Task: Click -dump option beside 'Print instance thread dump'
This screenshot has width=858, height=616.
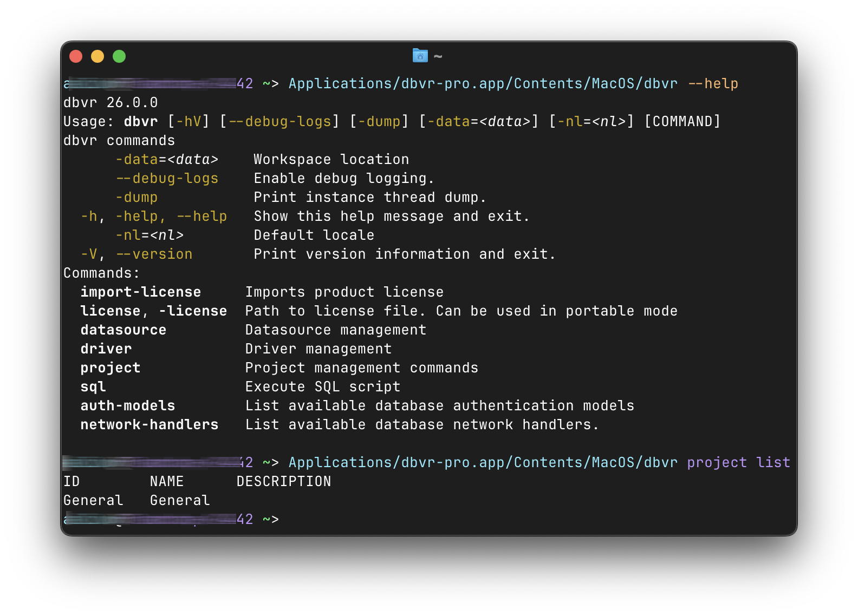Action: point(136,198)
